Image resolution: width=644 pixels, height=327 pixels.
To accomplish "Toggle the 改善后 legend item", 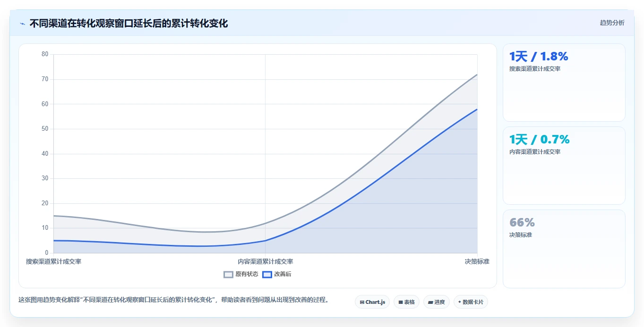I will point(277,274).
